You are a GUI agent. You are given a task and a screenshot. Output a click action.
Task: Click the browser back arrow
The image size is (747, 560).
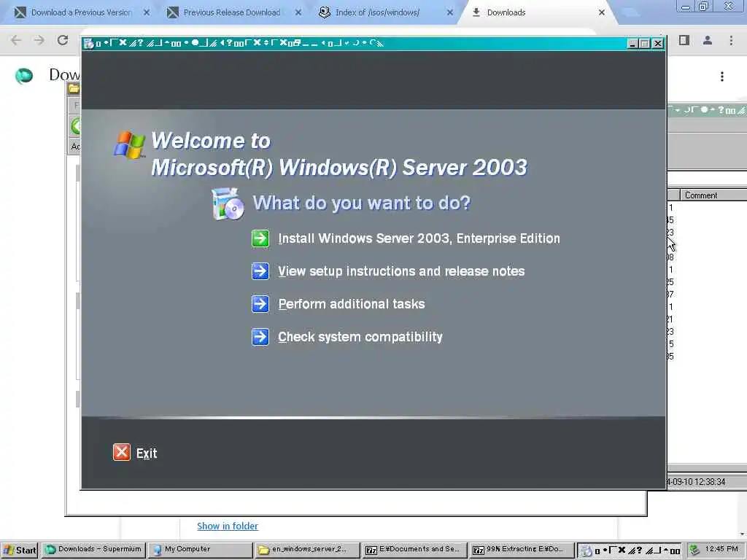coord(16,41)
